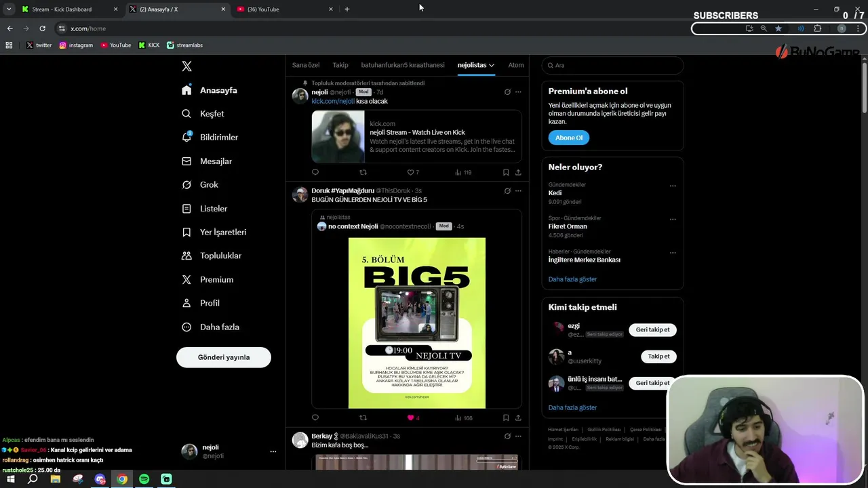Image resolution: width=868 pixels, height=488 pixels.
Task: Share Doruk's BIG 5 post
Action: (x=518, y=418)
